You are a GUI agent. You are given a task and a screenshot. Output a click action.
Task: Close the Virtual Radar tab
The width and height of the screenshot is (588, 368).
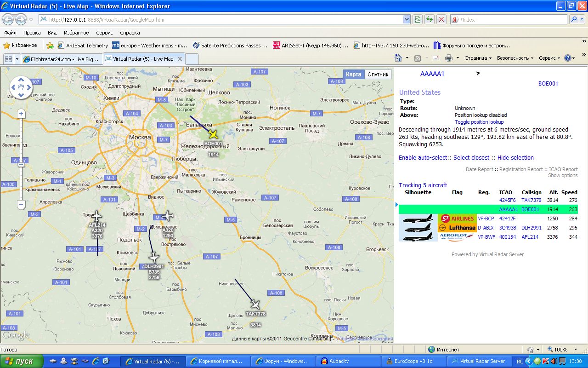tap(180, 59)
